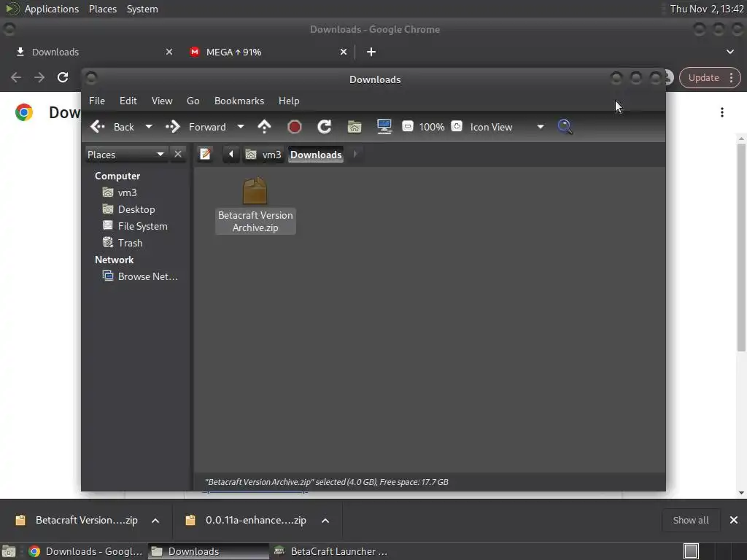The width and height of the screenshot is (747, 560).
Task: Select Downloads in the path bar
Action: pos(316,155)
